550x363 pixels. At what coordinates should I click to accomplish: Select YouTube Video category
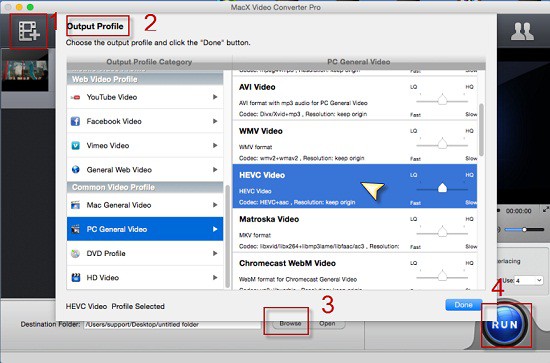[145, 97]
